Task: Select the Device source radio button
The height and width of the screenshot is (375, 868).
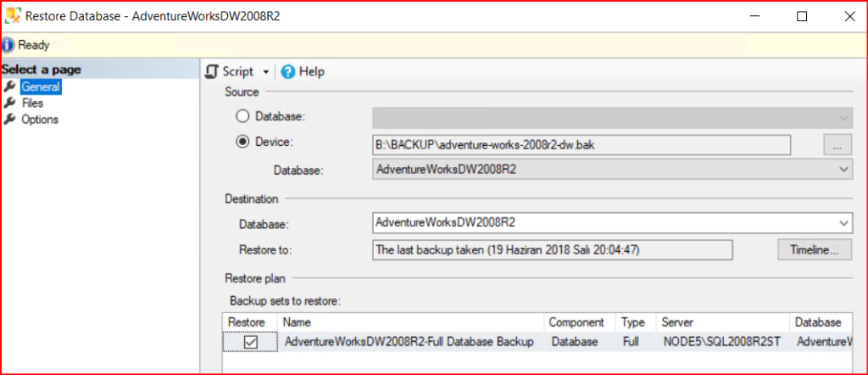Action: pyautogui.click(x=242, y=142)
